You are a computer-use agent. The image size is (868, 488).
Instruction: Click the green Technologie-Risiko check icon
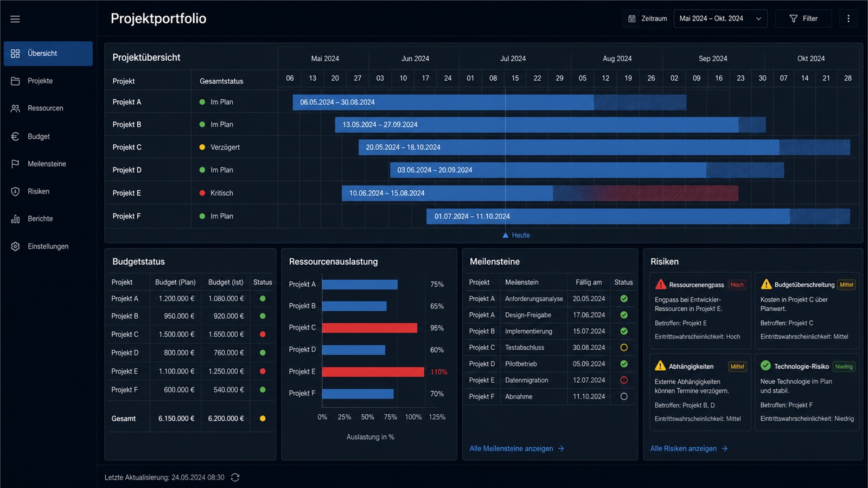tap(766, 366)
